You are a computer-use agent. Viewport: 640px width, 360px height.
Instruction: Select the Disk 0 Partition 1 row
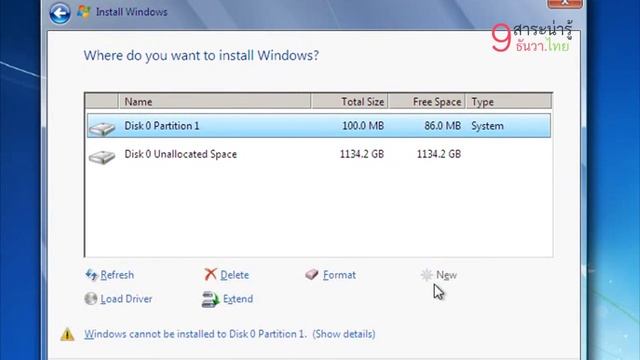(x=319, y=126)
